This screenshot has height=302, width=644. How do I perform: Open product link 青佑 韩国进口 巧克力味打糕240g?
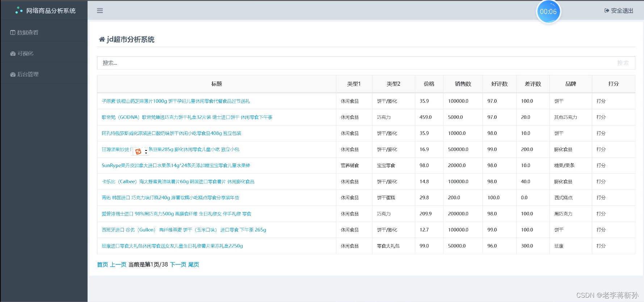coord(170,198)
